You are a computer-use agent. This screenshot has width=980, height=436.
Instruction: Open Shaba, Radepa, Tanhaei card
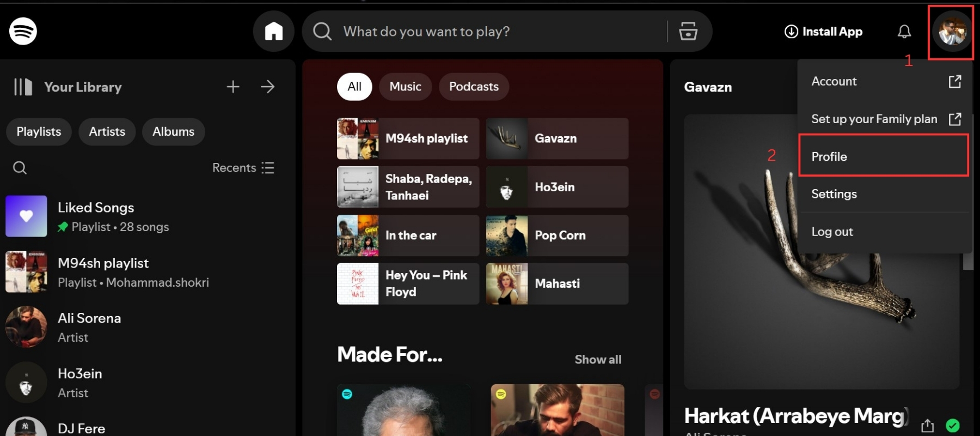tap(408, 187)
